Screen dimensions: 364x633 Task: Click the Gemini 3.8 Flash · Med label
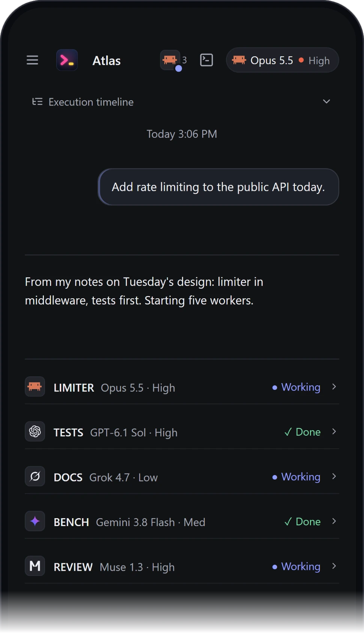coord(150,522)
